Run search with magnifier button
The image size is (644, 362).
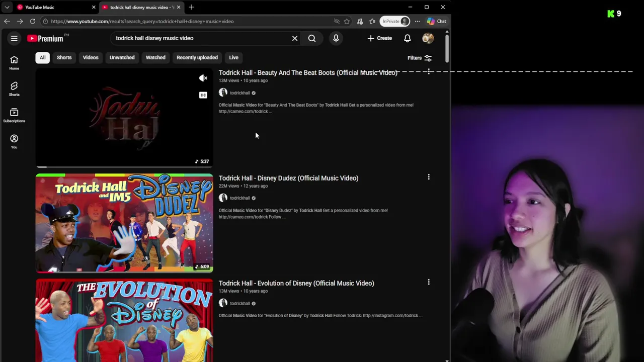point(312,38)
